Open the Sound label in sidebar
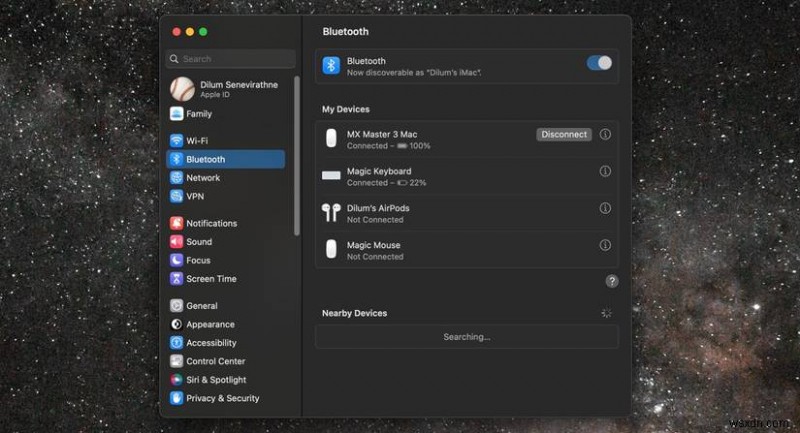 pos(199,242)
